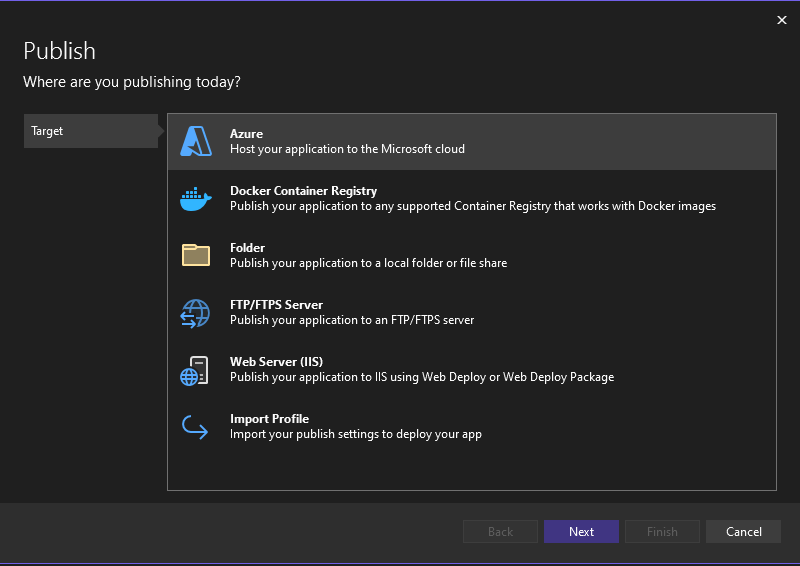This screenshot has height=566, width=800.
Task: Click the Back button
Action: [500, 532]
